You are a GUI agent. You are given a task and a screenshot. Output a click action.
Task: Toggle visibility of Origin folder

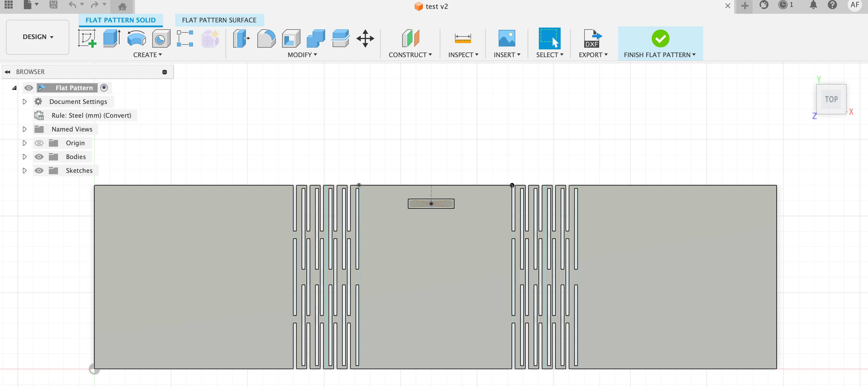(x=38, y=143)
